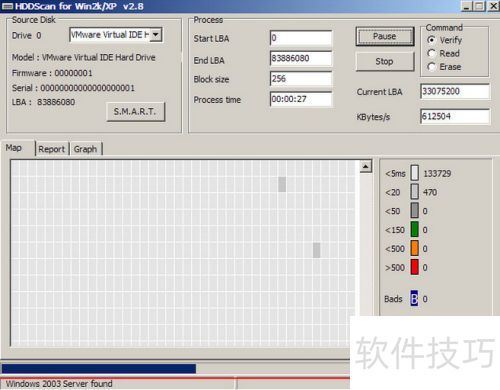The height and width of the screenshot is (390, 500).
Task: Click the HDDScan title bar app icon
Action: 8,6
